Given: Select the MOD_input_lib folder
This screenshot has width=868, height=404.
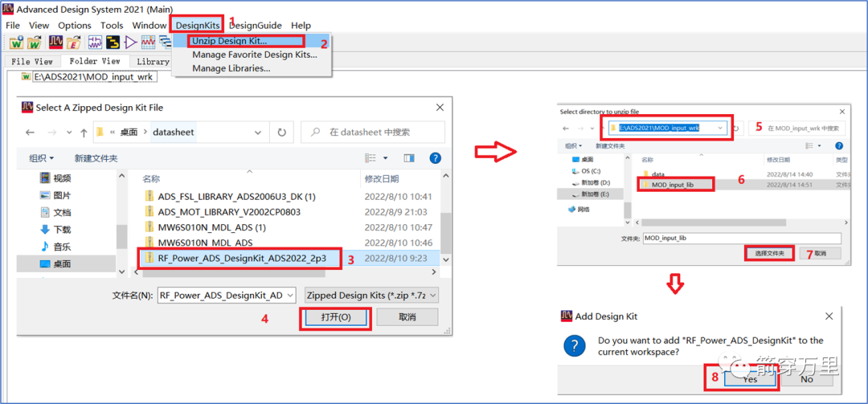Looking at the screenshot, I should click(672, 184).
